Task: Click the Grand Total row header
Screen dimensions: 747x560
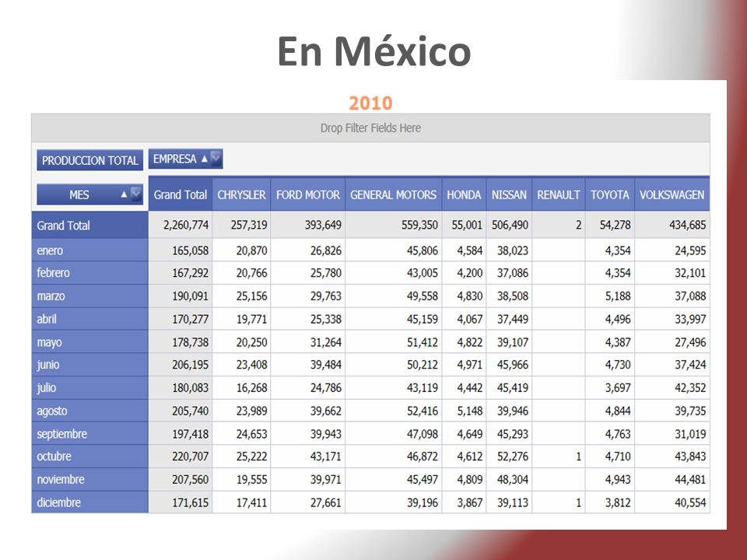Action: pos(90,226)
